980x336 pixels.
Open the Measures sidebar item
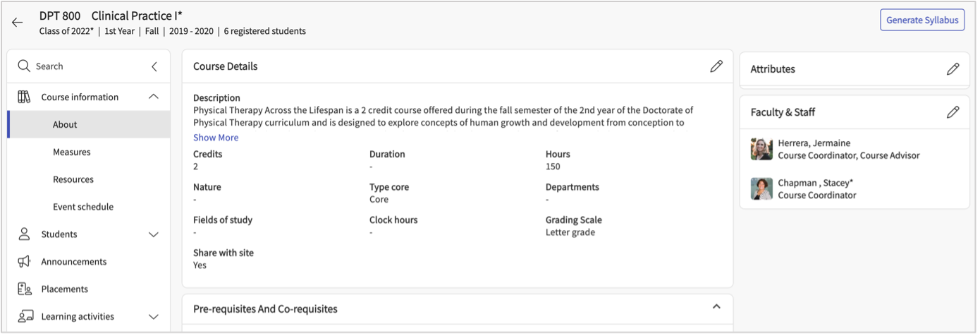(72, 152)
